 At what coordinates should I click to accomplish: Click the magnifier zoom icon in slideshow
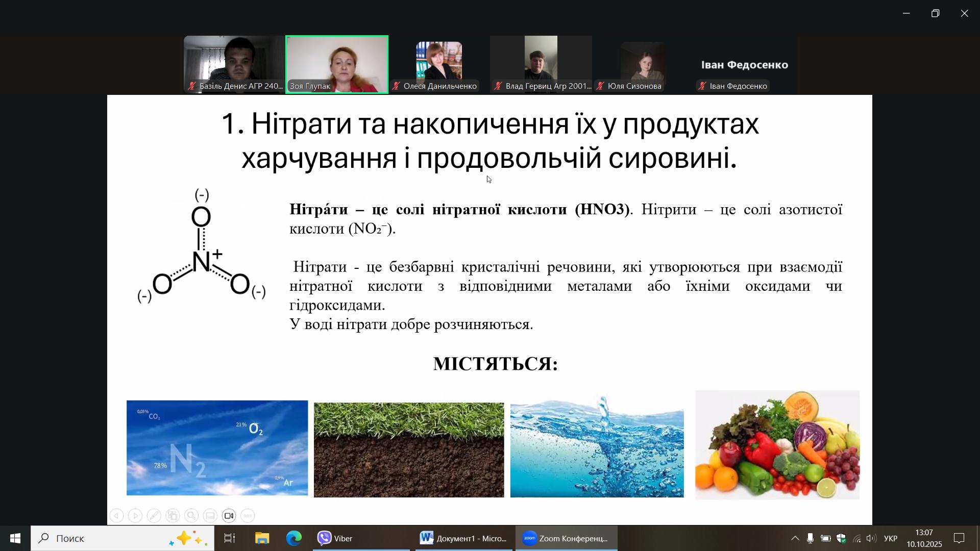click(x=191, y=516)
